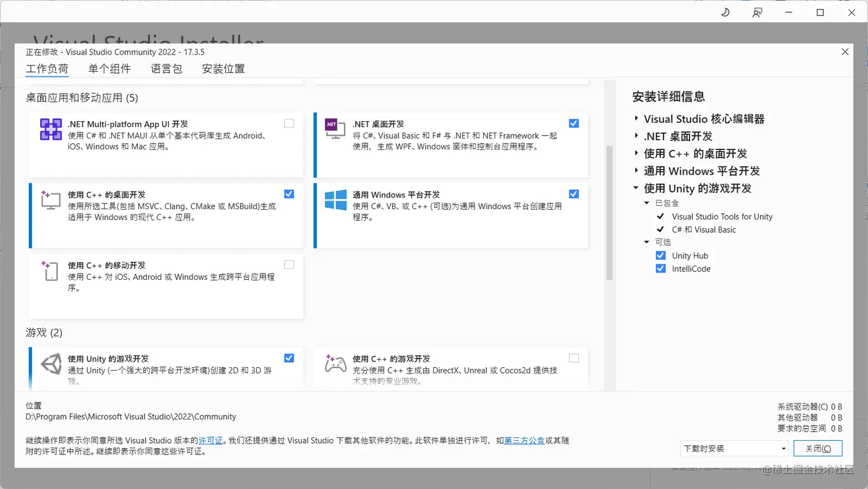Open the 许可证 link

pos(211,441)
